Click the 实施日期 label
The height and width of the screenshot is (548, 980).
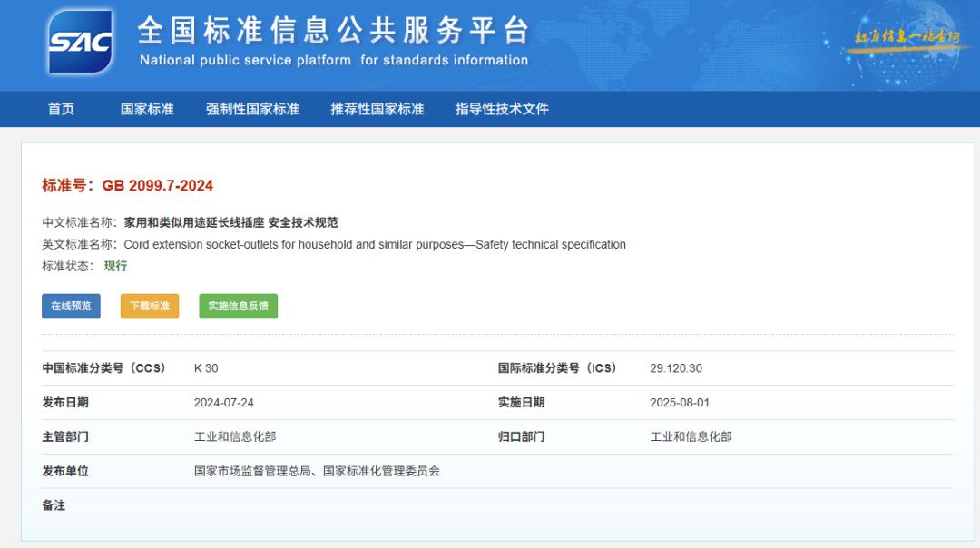(x=521, y=403)
